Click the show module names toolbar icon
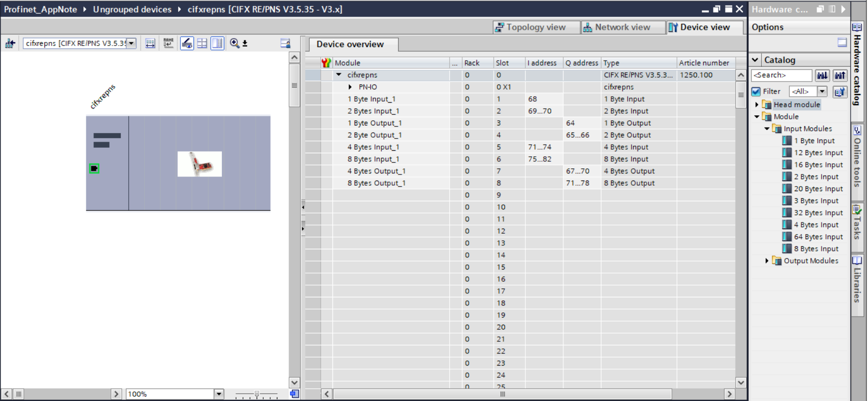This screenshot has width=868, height=401. click(x=168, y=43)
